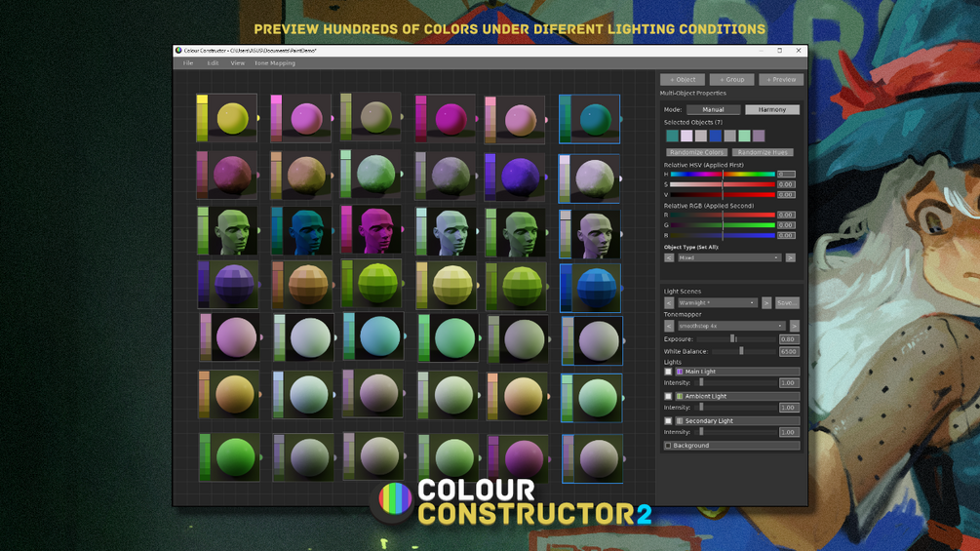Click the Colour Constructor title bar app icon
The width and height of the screenshot is (980, 551).
click(178, 51)
